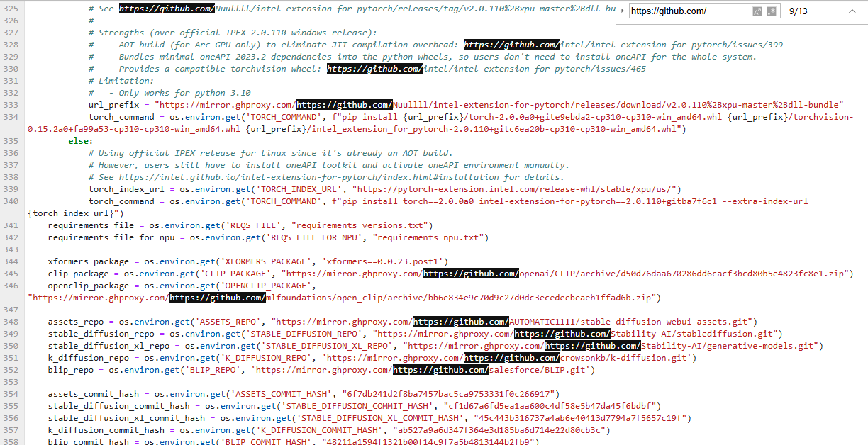Screen dimensions: 868x445
Task: Toggle the match case option in search box
Action: coord(757,11)
